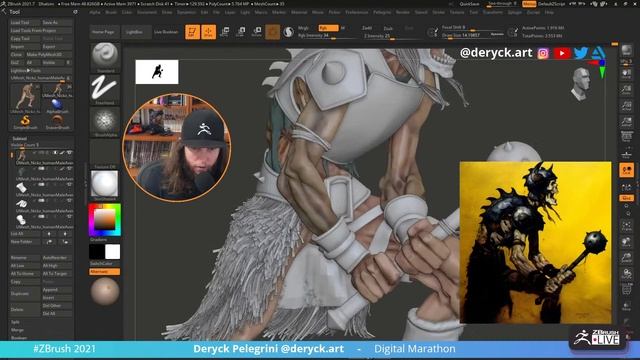640x360 pixels.
Task: Adjust the Draw Size slider
Action: click(473, 36)
